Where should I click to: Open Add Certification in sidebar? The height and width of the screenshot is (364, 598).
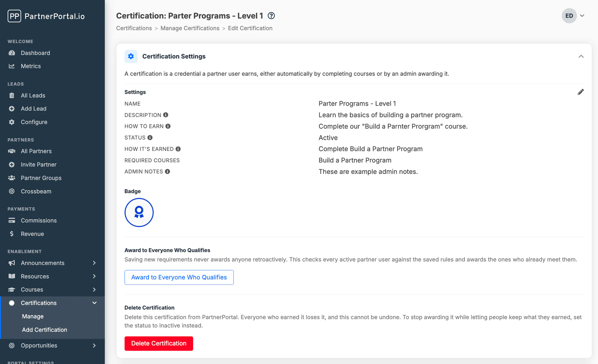coord(45,330)
